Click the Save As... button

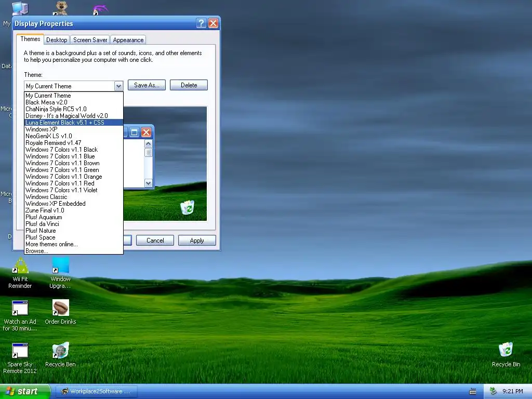click(147, 85)
